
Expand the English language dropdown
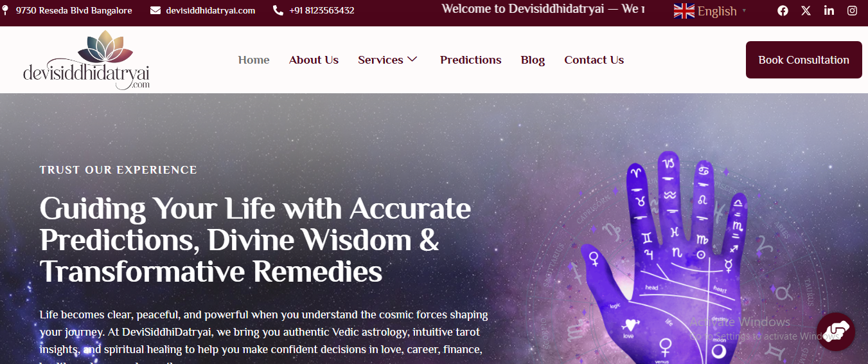click(x=711, y=11)
